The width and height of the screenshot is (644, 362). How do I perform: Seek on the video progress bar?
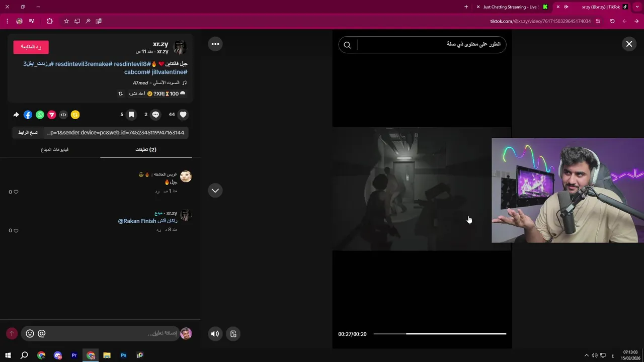440,334
